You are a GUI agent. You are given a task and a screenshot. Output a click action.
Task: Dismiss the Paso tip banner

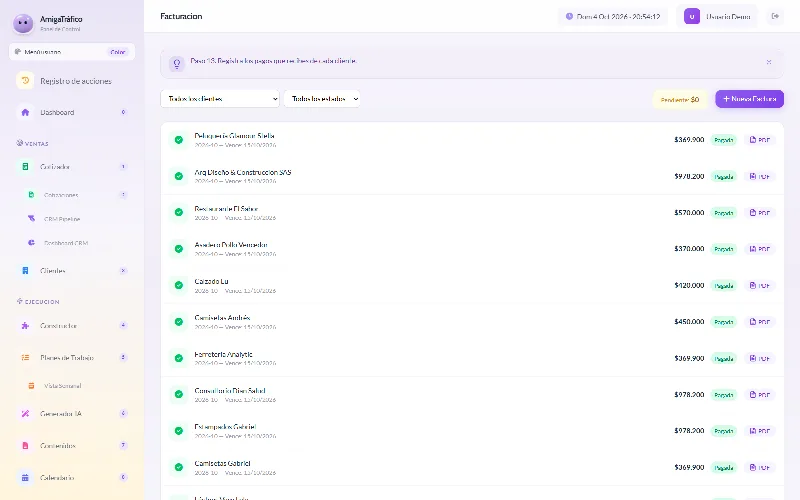point(768,62)
